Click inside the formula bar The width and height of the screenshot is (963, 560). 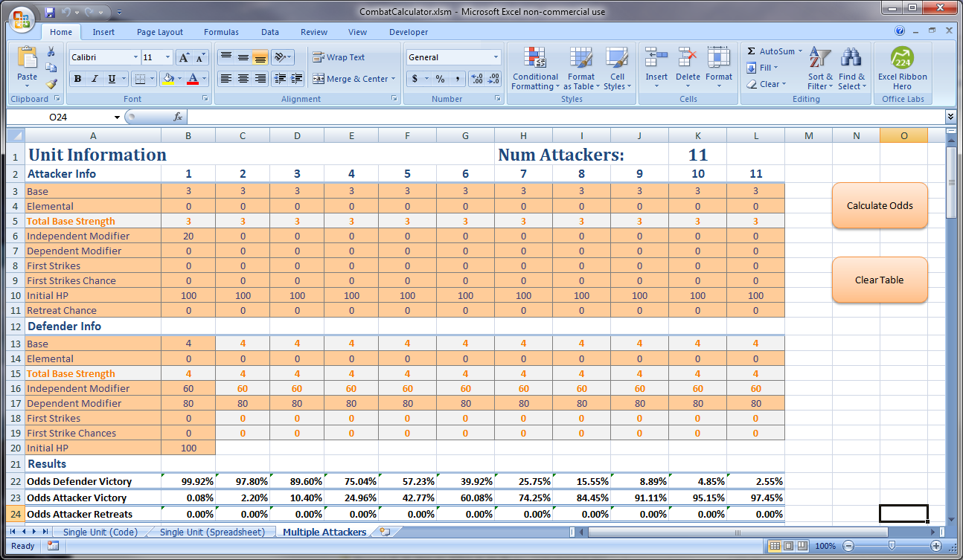click(x=447, y=117)
